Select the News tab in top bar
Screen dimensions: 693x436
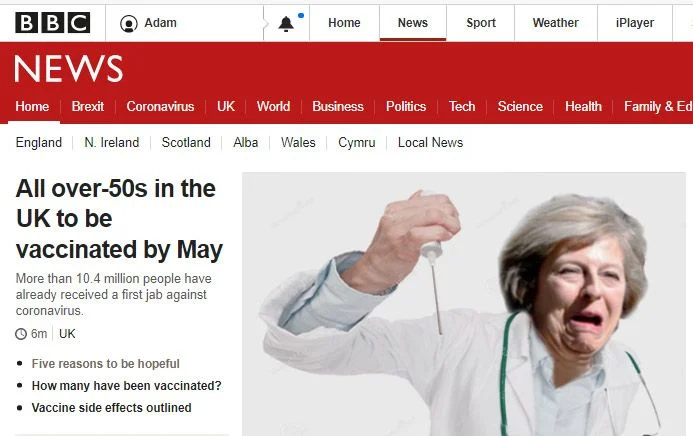pyautogui.click(x=413, y=23)
